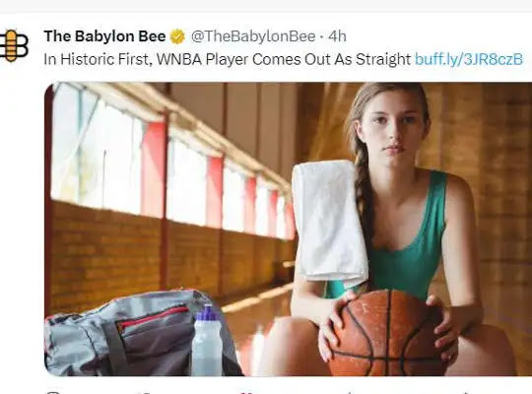532x394 pixels.
Task: Open The Babylon Bee profile avatar
Action: point(14,46)
